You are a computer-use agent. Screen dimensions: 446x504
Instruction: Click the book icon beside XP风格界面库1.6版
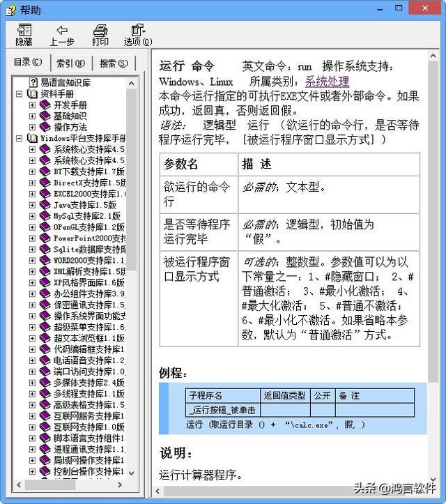pos(45,283)
